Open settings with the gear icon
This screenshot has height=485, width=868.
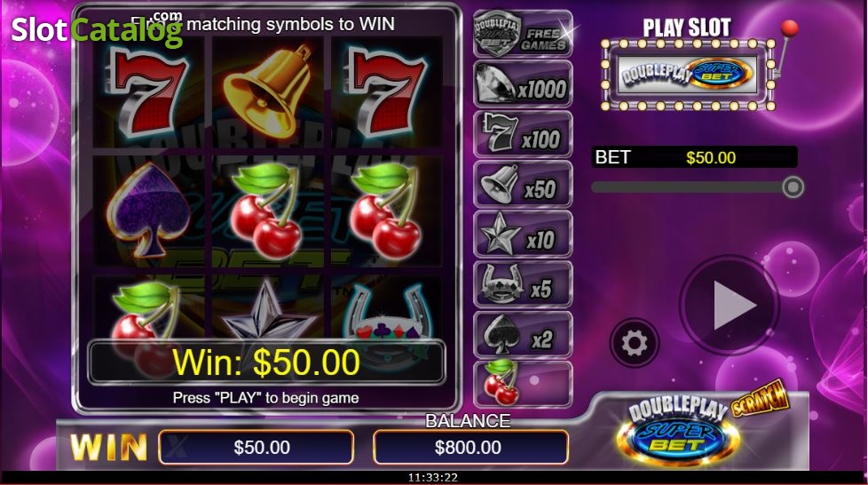(635, 344)
